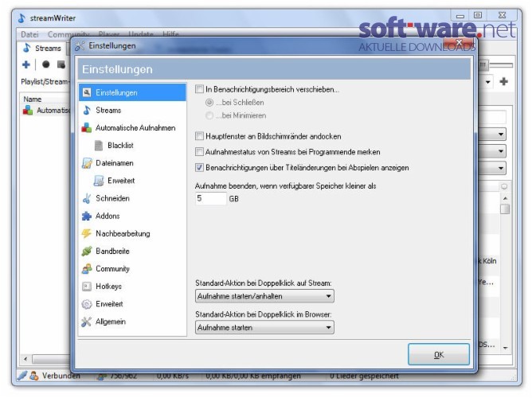Click the Nachbearbeitung lightning icon

coord(87,233)
